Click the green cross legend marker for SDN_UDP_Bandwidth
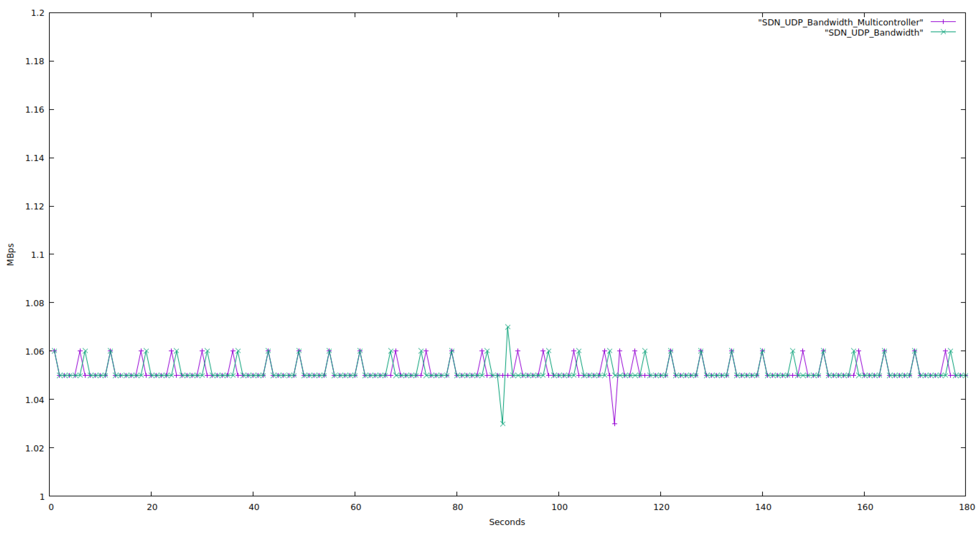This screenshot has width=980, height=534. (943, 32)
